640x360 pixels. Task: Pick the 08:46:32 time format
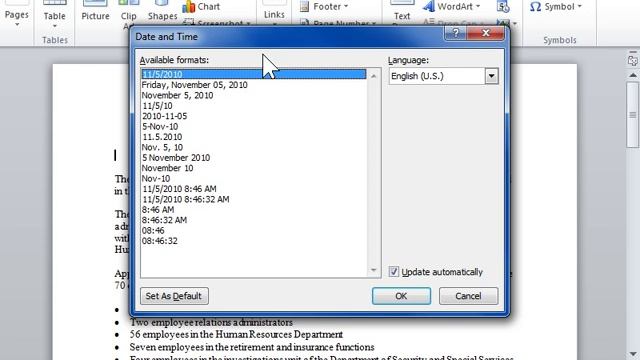(160, 241)
